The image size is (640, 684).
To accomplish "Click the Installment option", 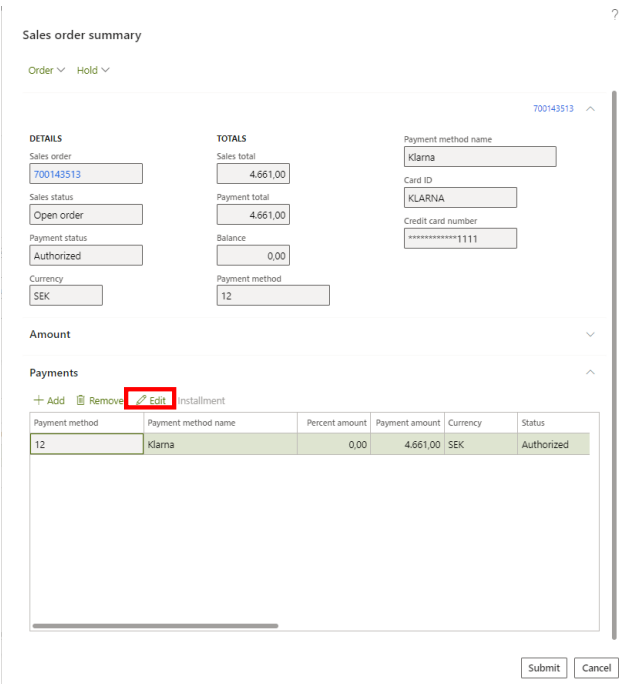I will [201, 401].
